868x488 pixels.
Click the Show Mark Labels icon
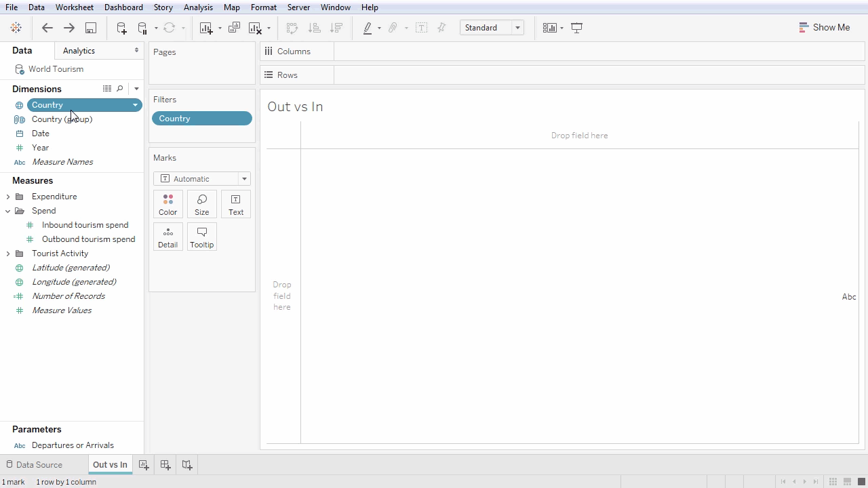421,28
